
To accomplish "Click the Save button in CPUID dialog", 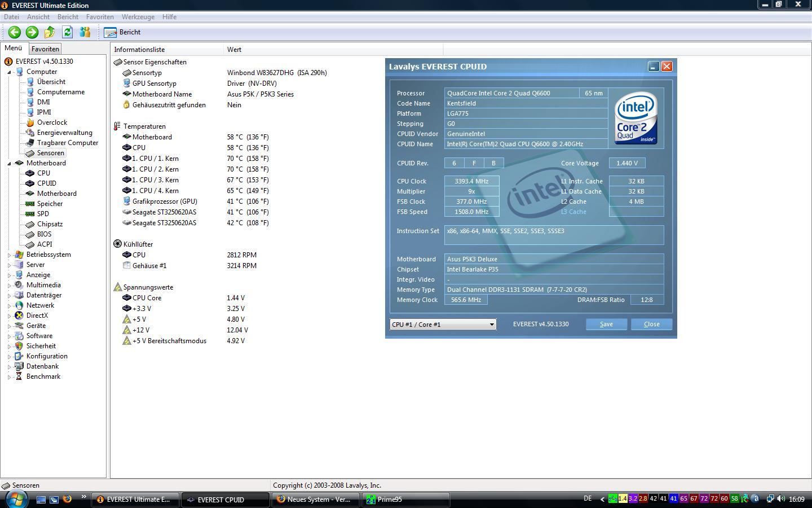I will click(606, 324).
